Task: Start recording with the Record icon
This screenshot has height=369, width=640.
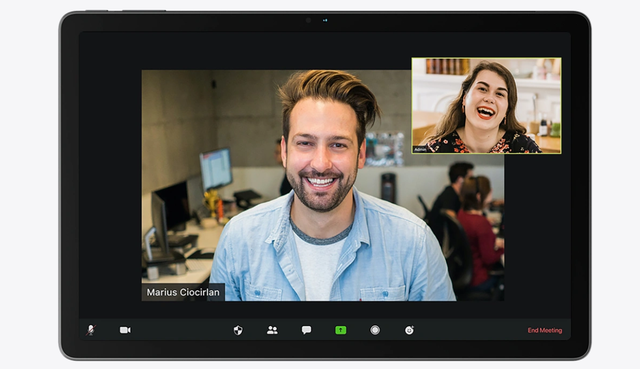Action: click(x=375, y=330)
